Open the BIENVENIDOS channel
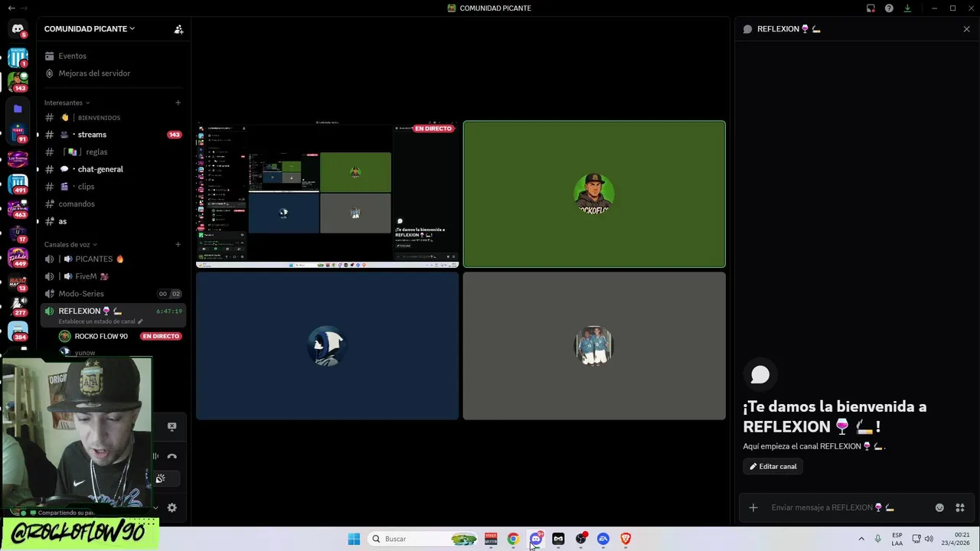 113,118
